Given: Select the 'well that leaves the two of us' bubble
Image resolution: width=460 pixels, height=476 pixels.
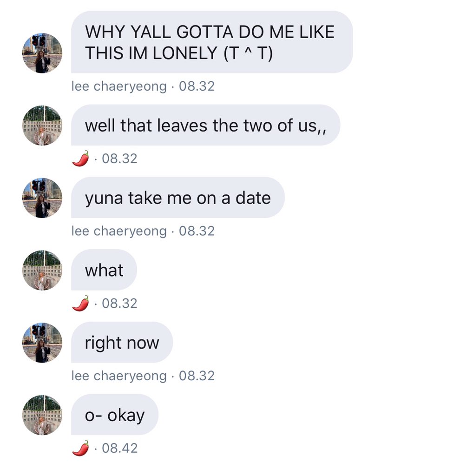Looking at the screenshot, I should pyautogui.click(x=205, y=125).
